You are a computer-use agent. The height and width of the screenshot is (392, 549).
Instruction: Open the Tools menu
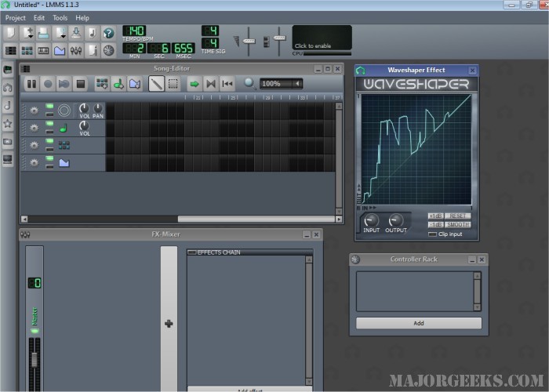tap(60, 18)
